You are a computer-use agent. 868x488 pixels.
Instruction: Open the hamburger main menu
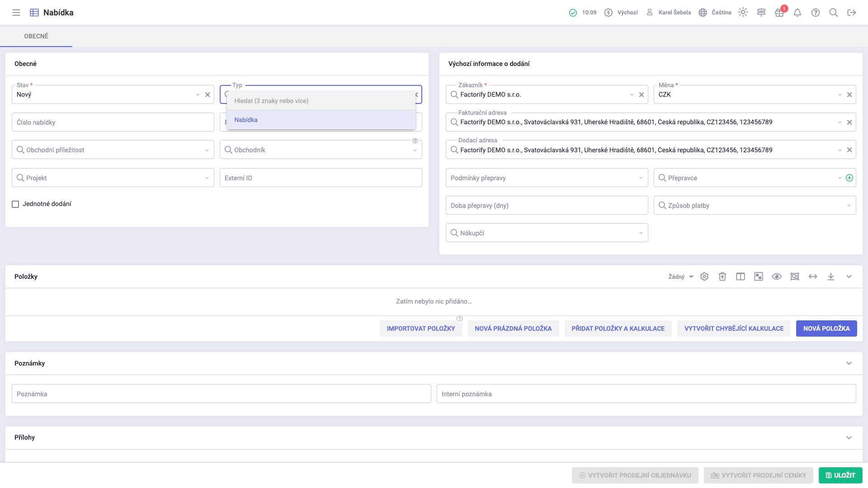click(x=16, y=13)
